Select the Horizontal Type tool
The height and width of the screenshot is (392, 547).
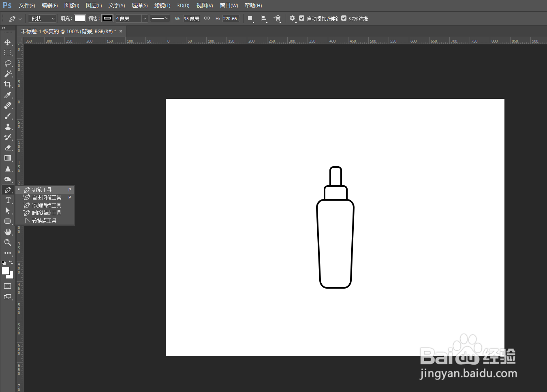coord(8,200)
